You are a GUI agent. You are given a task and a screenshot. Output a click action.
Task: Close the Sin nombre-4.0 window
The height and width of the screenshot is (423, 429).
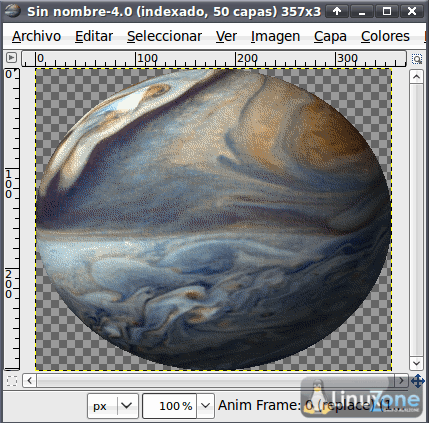coord(412,12)
